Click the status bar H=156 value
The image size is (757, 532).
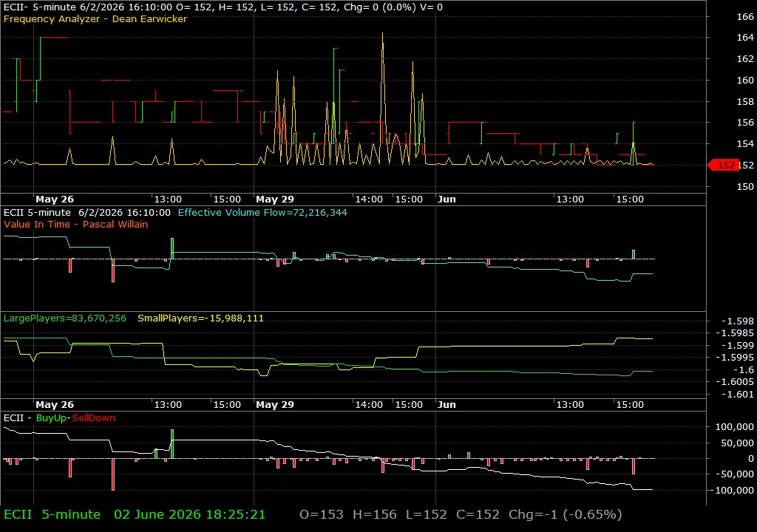[x=375, y=514]
